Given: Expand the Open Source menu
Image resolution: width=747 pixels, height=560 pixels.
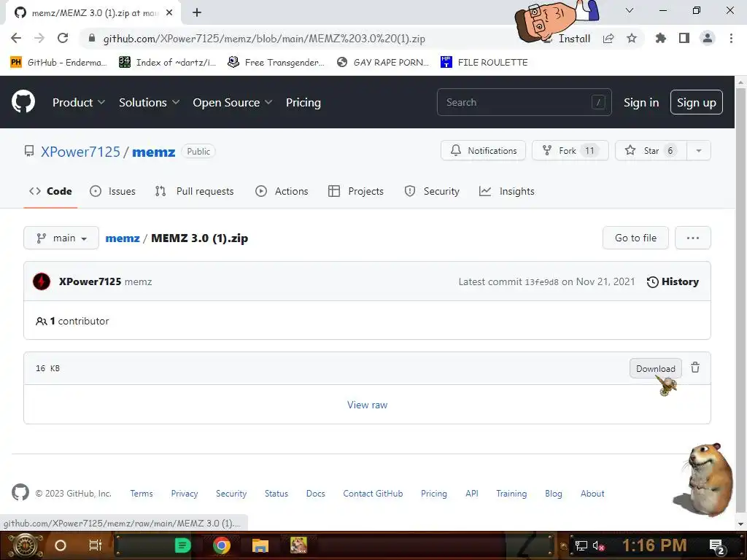Looking at the screenshot, I should coord(233,102).
